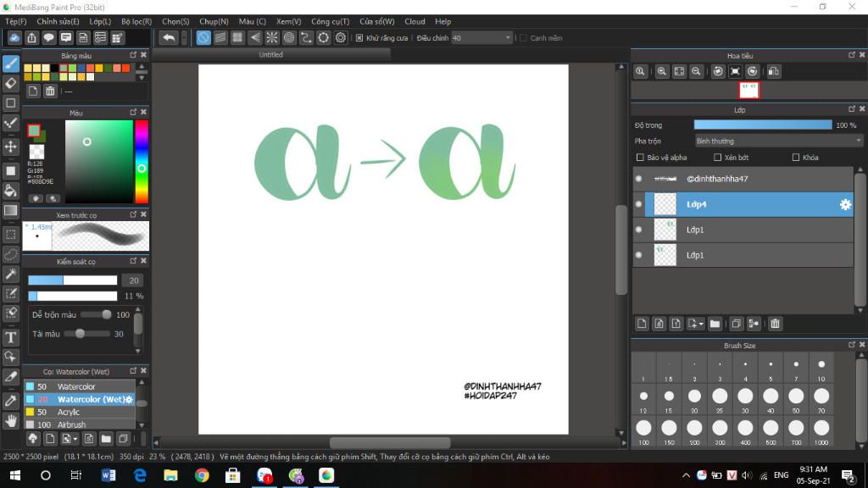Toggle the Khử răng cưa checkbox

point(359,38)
